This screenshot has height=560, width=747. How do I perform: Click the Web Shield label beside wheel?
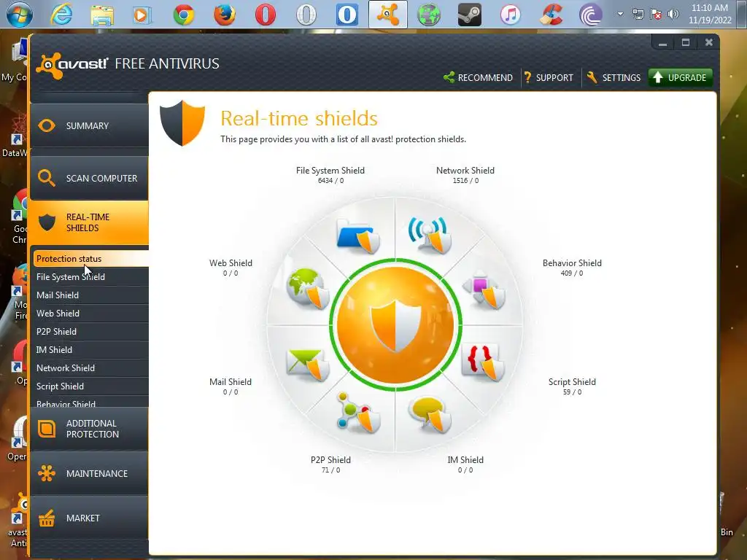click(x=231, y=262)
